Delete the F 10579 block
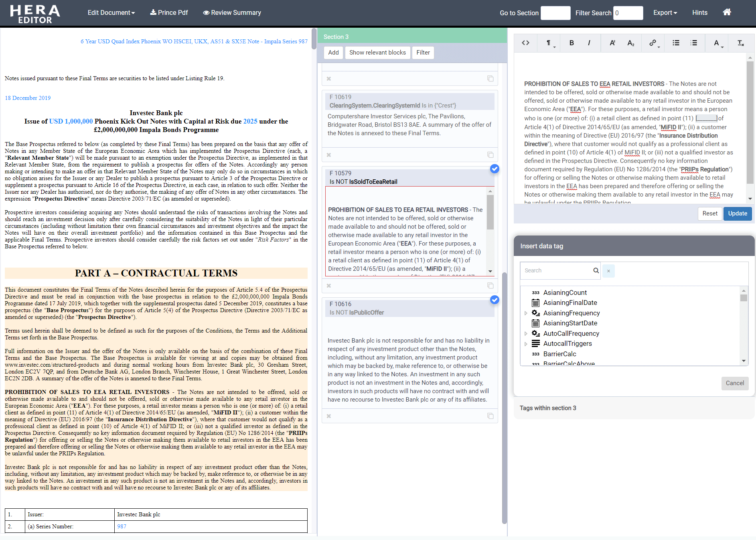 point(329,286)
